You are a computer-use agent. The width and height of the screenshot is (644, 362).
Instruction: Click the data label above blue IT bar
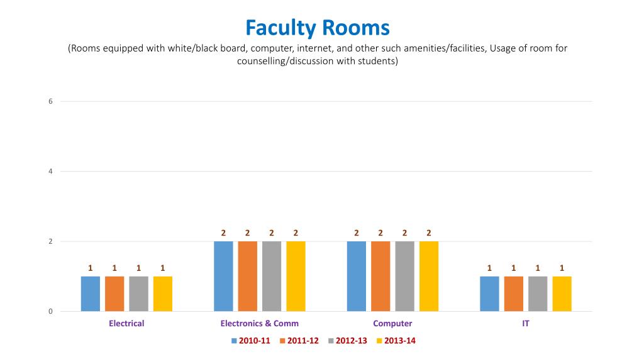click(489, 268)
